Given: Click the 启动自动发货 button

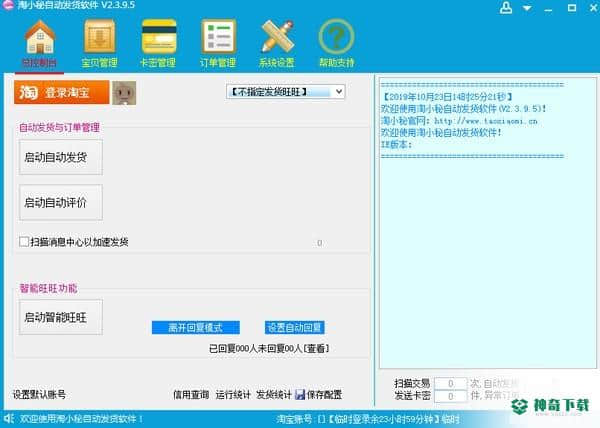Looking at the screenshot, I should point(61,157).
